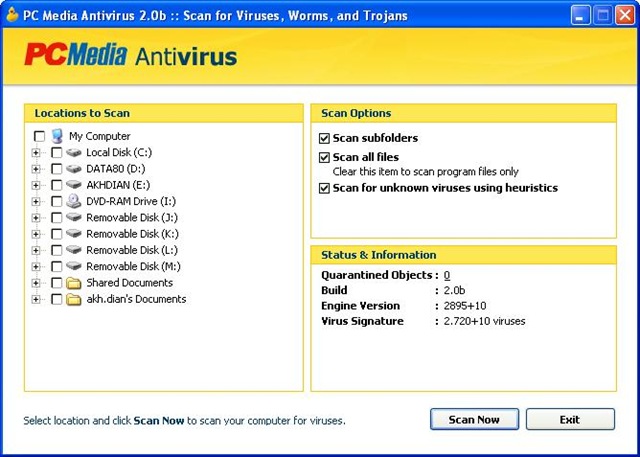
Task: Toggle heuristics scan for unknown viruses
Action: point(324,188)
